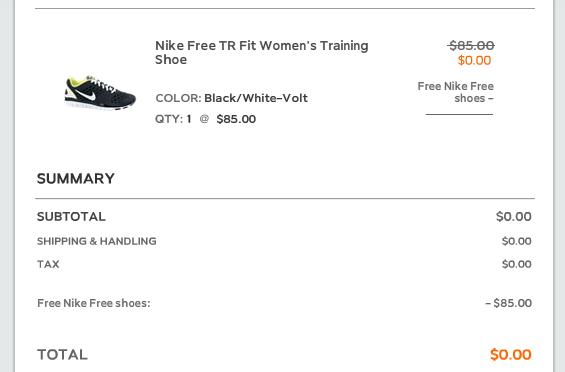Click the struck-through $85.00 original price
The width and height of the screenshot is (565, 372).
click(x=471, y=45)
